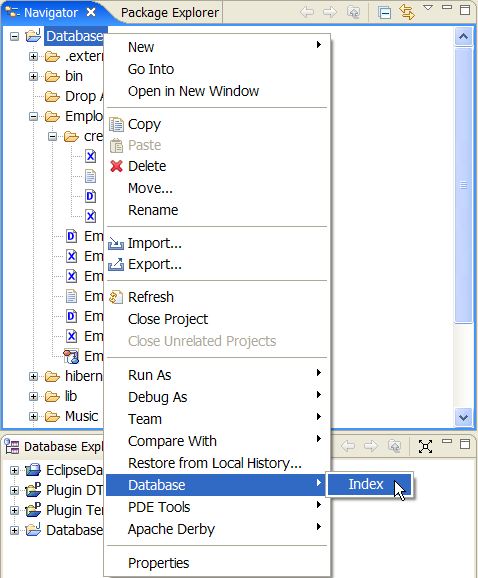Viewport: 478px width, 578px height.
Task: Close the Navigator tab with X
Action: (91, 13)
